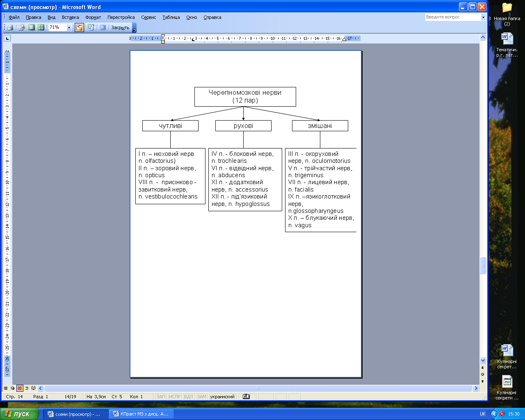Click the 'Введите вопрос' help field
Image resolution: width=525 pixels, height=420 pixels.
pyautogui.click(x=453, y=17)
